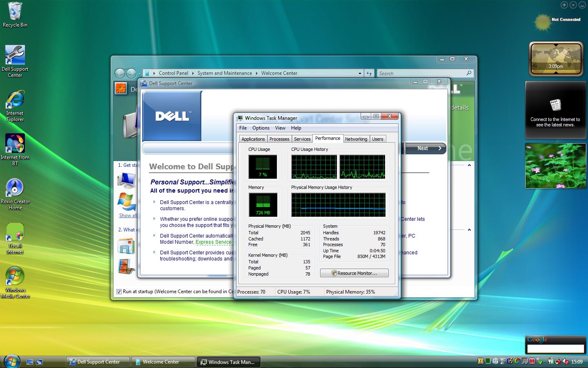Click the Safely Remove Hardware tray icon
This screenshot has width=588, height=368.
click(x=539, y=361)
